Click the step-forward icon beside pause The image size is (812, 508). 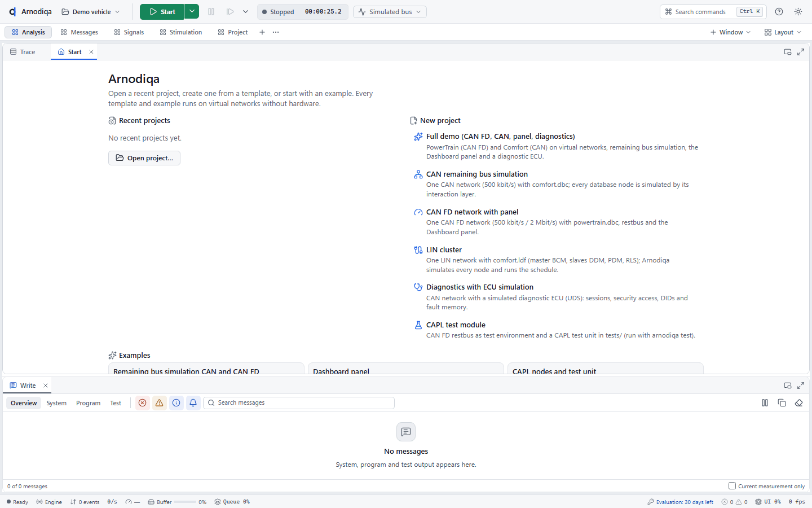[230, 12]
